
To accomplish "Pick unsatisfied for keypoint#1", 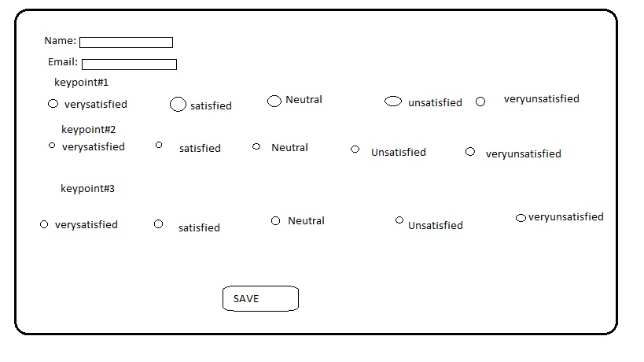I will tap(393, 102).
